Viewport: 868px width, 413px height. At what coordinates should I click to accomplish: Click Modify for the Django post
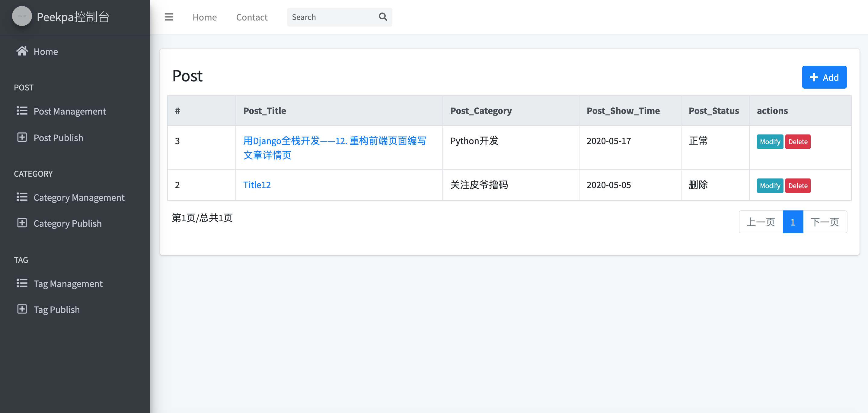[770, 142]
